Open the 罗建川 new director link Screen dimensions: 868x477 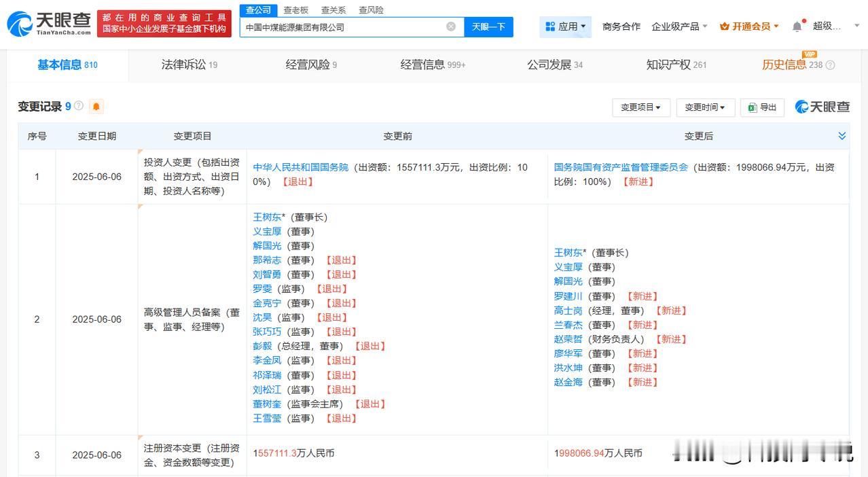568,296
